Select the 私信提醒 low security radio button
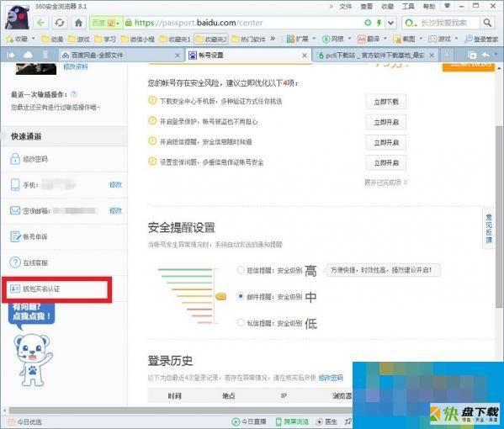Screen dimensions: 504x429 240,322
